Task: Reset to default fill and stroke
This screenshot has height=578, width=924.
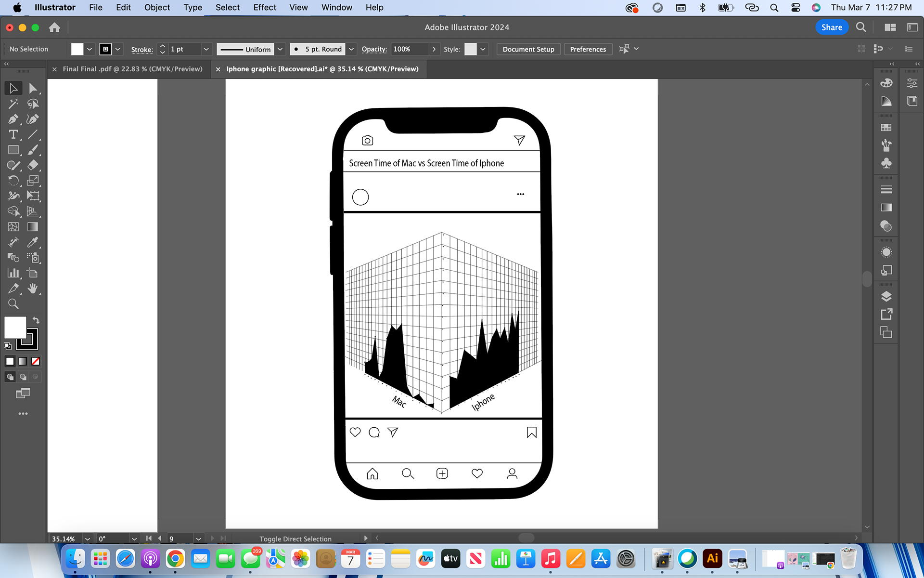Action: coord(8,346)
